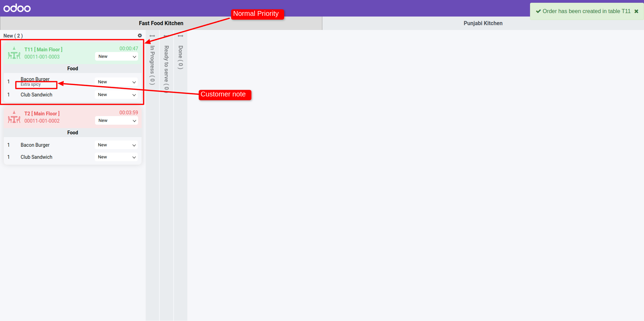Open T2 Club Sandwich status dropdown
The width and height of the screenshot is (644, 321).
pos(116,157)
